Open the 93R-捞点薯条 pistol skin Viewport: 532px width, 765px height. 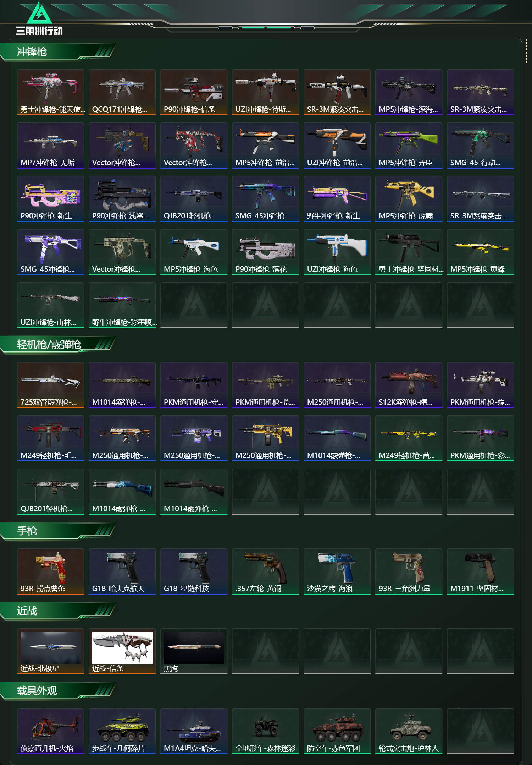point(50,572)
